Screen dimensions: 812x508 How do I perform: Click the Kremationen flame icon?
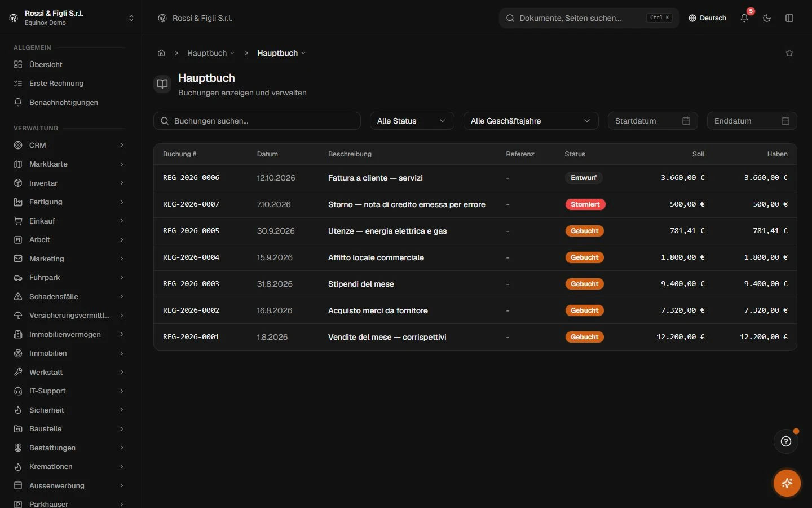coord(18,467)
